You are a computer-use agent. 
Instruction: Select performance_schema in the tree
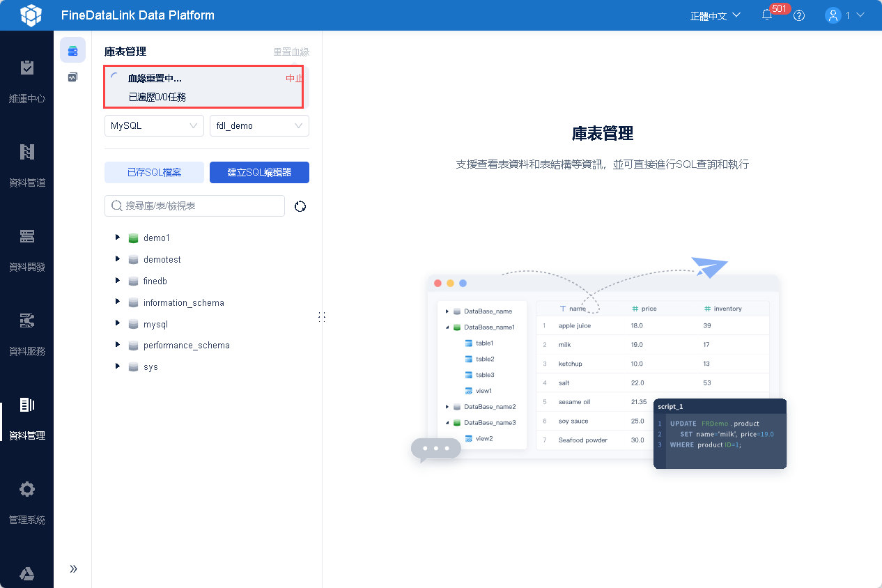point(187,346)
